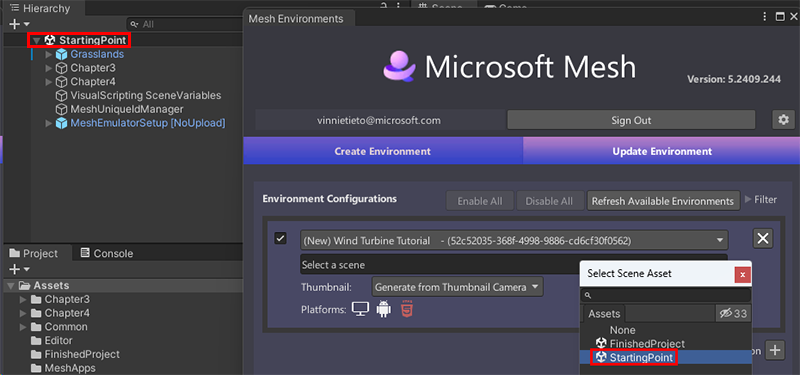Image resolution: width=800 pixels, height=375 pixels.
Task: Click the Select a scene field
Action: (x=439, y=265)
